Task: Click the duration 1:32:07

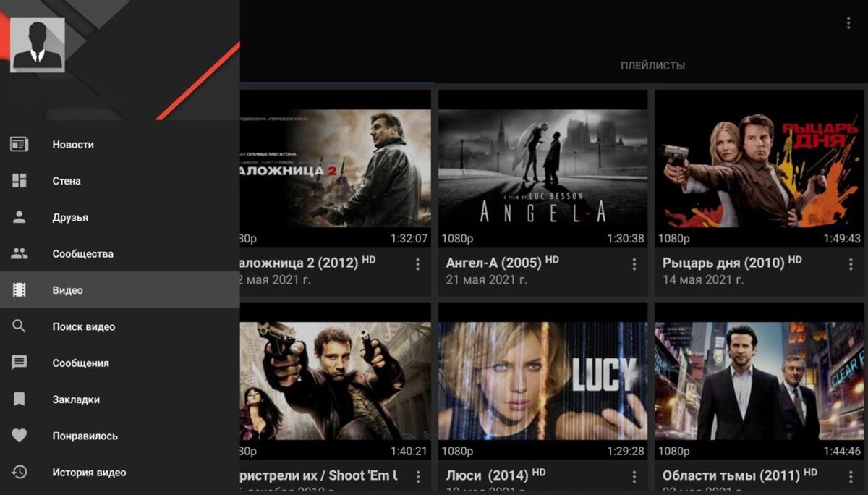Action: 409,238
